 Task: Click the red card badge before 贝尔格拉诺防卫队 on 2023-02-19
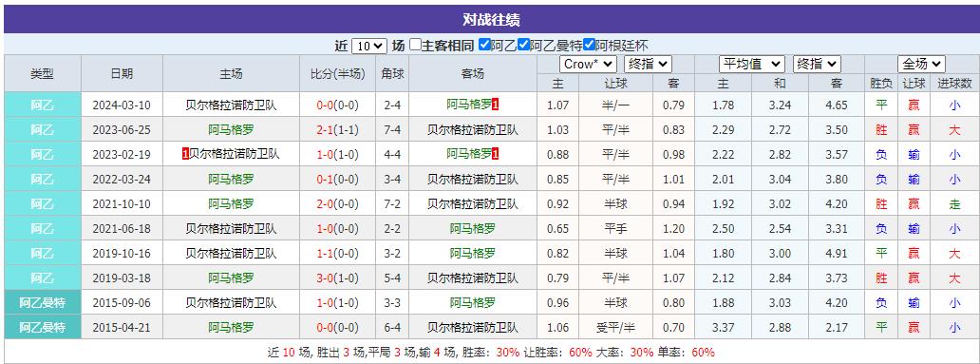185,154
